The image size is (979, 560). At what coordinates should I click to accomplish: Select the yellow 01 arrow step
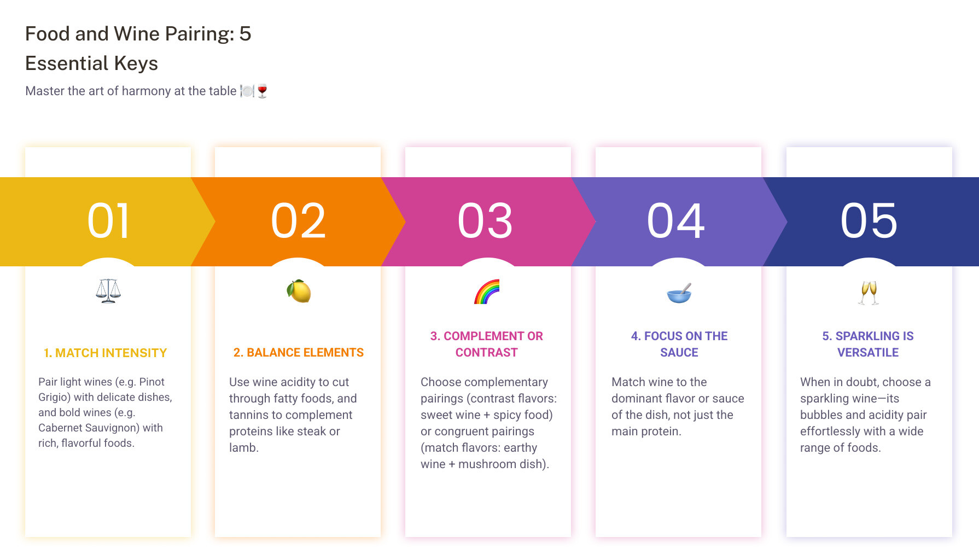tap(108, 221)
